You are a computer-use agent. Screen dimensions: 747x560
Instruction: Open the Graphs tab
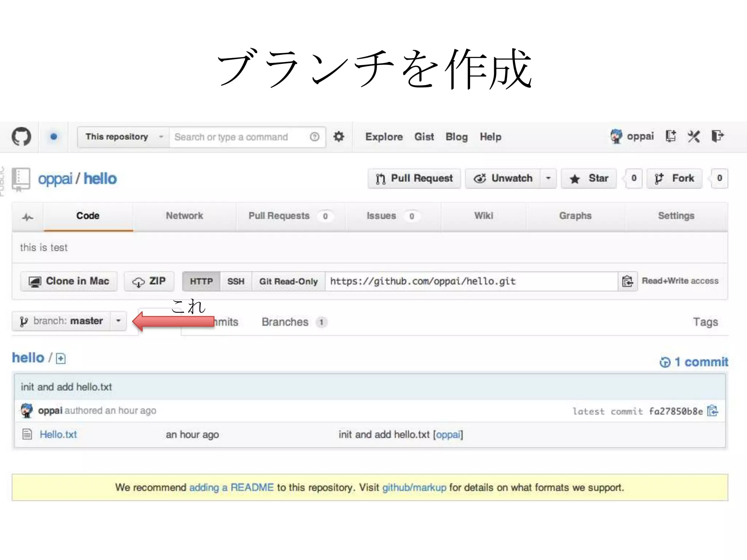click(x=575, y=216)
